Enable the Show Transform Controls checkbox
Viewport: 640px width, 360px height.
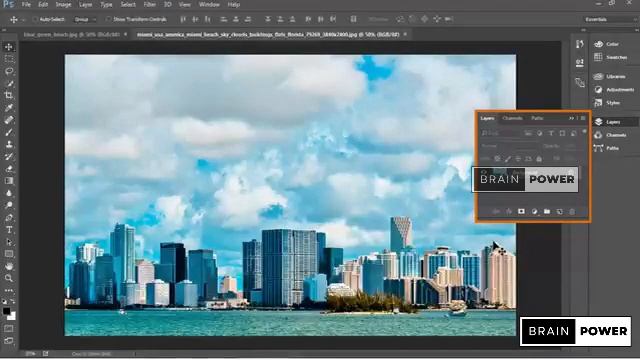click(108, 19)
